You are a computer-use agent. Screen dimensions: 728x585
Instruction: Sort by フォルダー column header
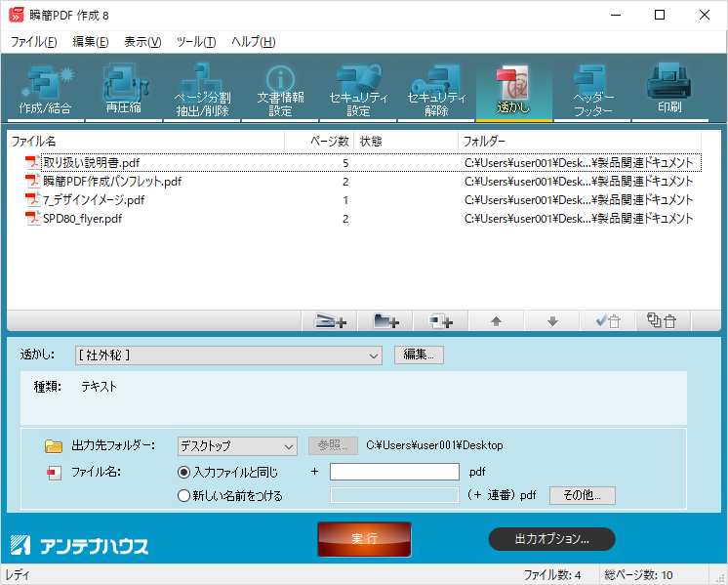point(580,142)
